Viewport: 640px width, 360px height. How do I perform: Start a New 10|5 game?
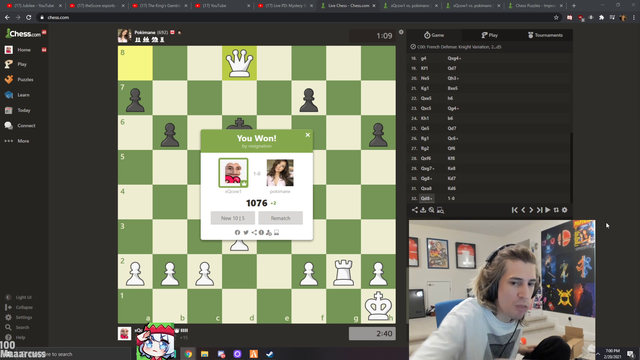tap(233, 218)
